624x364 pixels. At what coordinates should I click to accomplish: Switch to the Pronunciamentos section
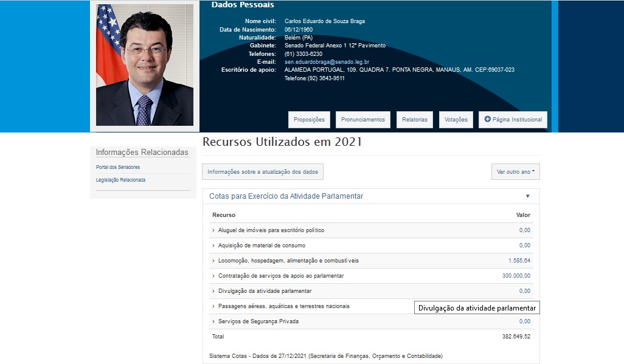pyautogui.click(x=362, y=119)
